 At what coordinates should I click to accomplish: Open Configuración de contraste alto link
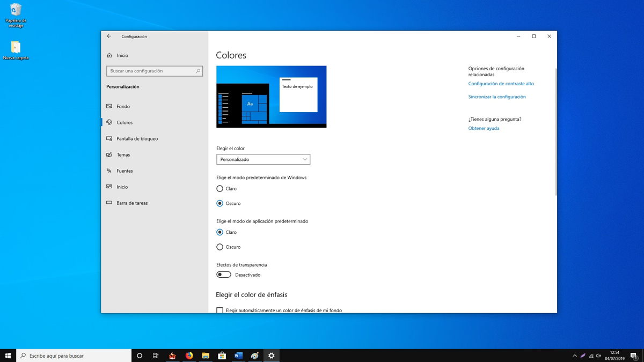point(501,84)
